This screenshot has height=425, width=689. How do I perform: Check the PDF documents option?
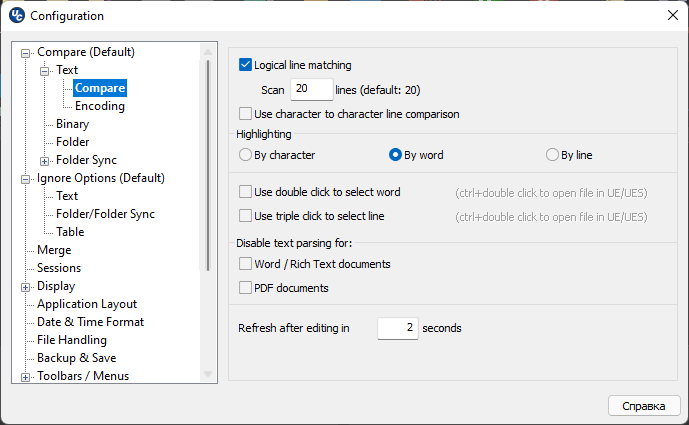[246, 288]
